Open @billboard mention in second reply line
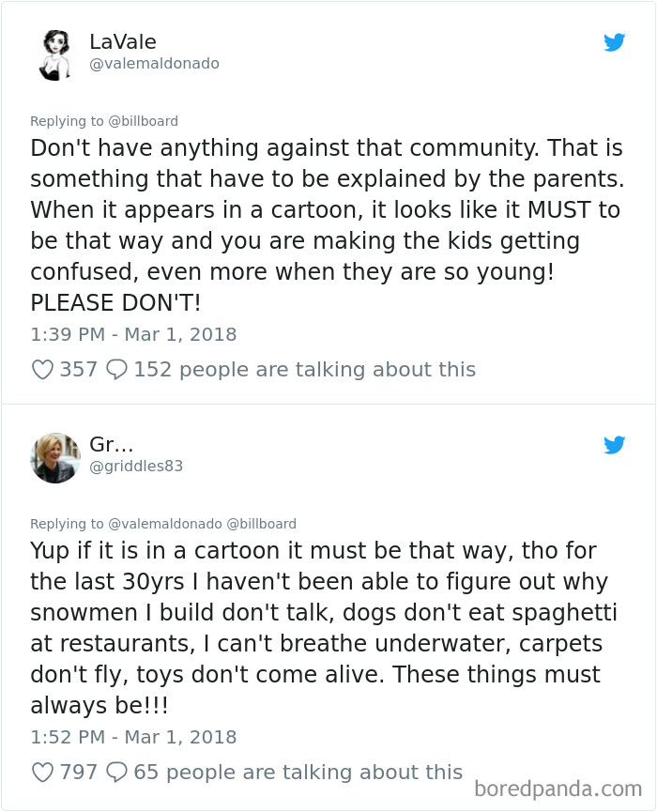657x812 pixels. 261,524
